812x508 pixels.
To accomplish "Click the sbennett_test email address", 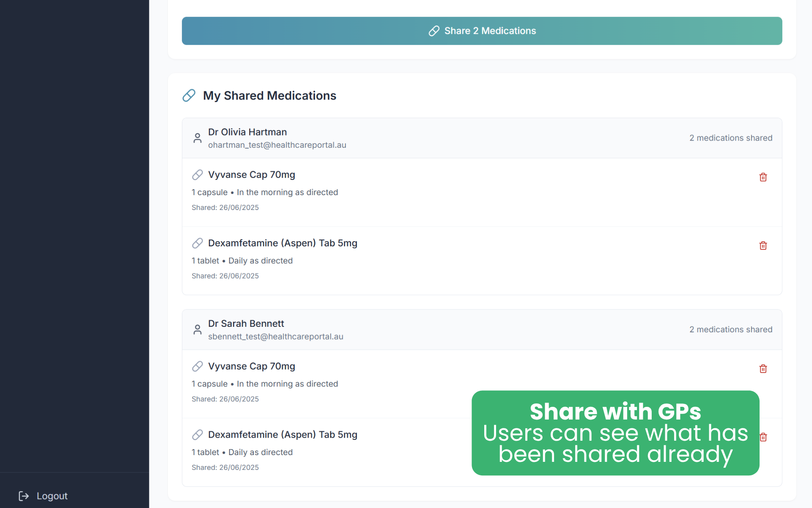I will tap(275, 337).
